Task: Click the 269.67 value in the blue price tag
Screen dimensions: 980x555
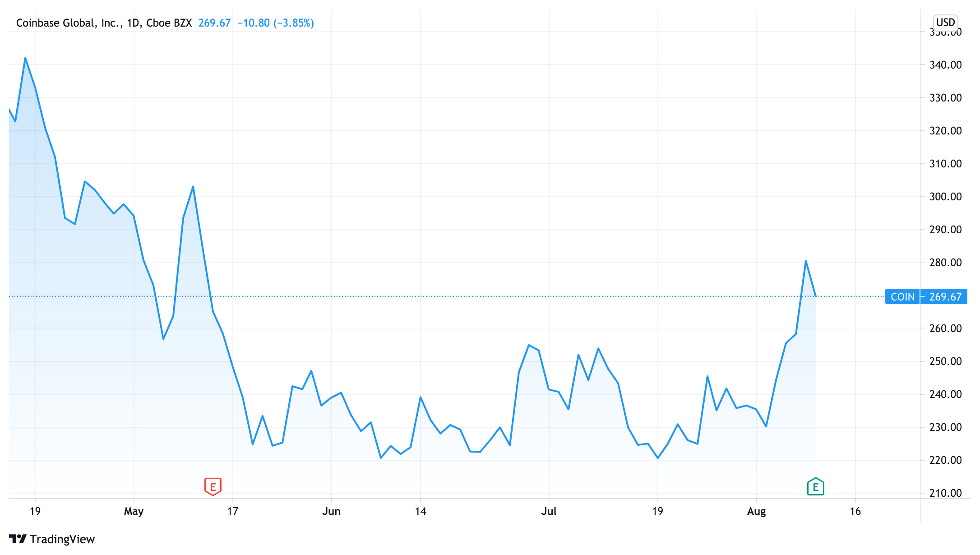Action: click(946, 297)
